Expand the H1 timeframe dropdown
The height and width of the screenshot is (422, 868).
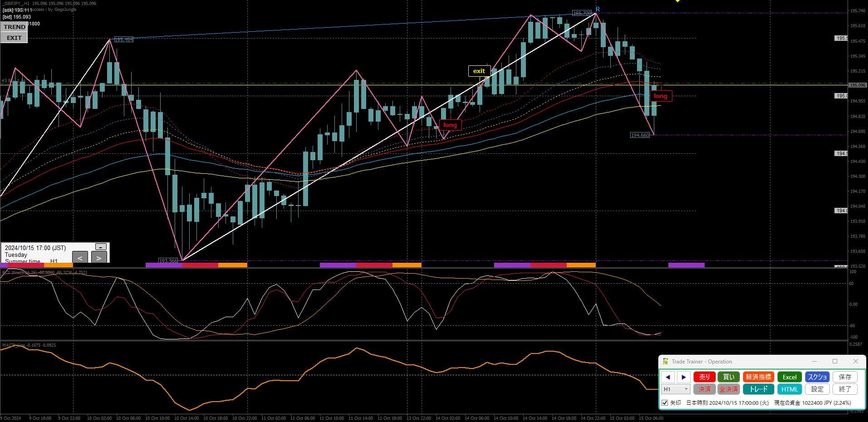pos(676,389)
